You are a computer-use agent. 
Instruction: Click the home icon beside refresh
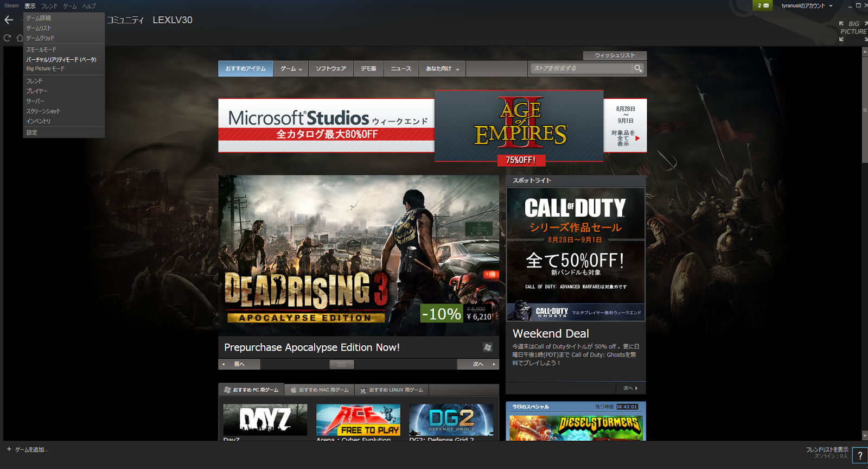pyautogui.click(x=20, y=38)
